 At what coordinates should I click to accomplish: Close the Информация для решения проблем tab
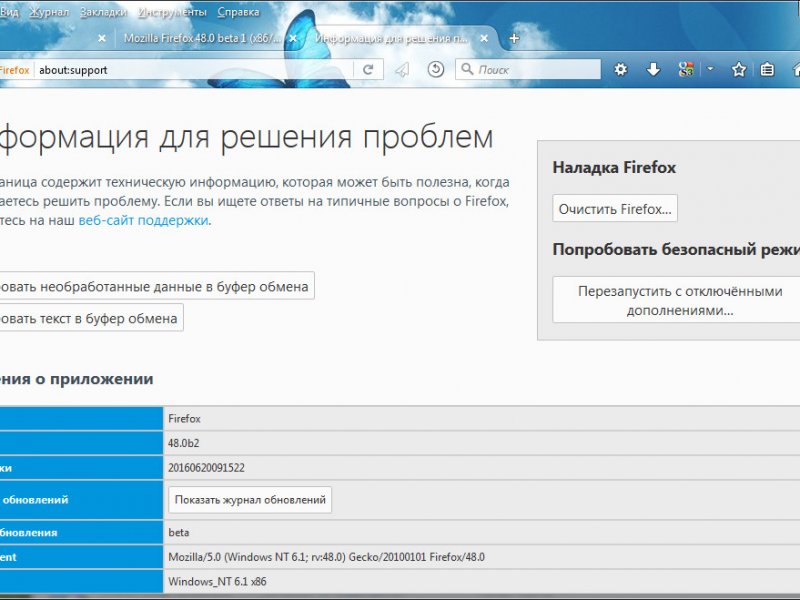click(x=484, y=38)
